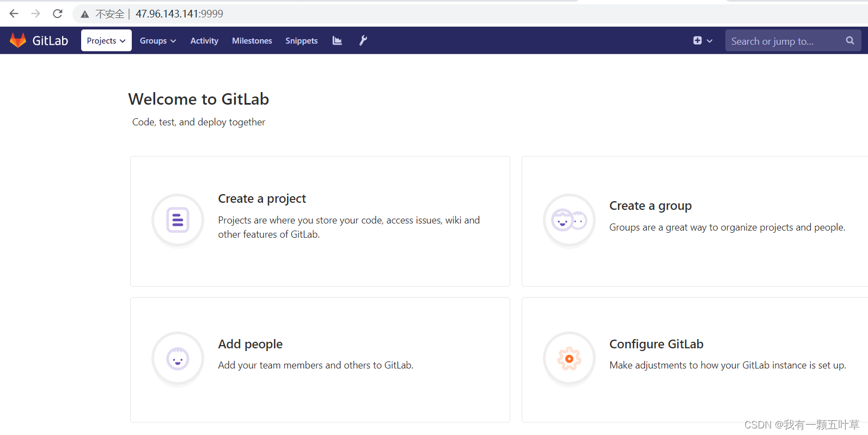
Task: Open the Configure GitLab card
Action: pos(695,360)
